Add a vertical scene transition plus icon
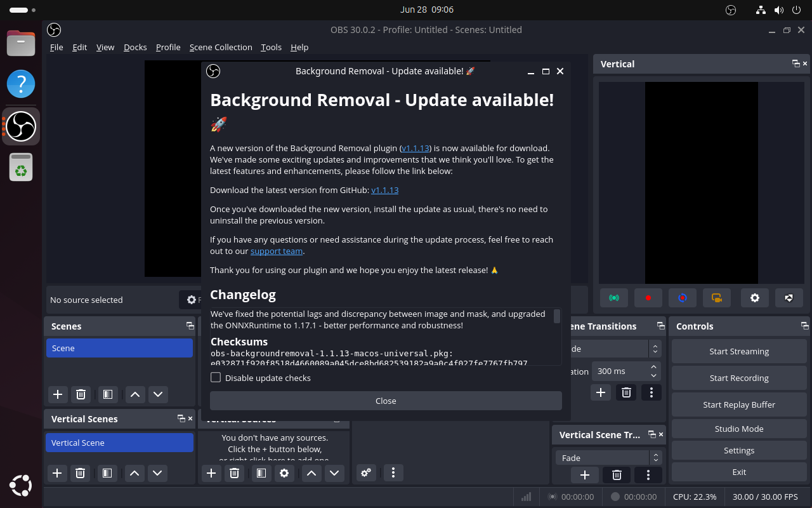This screenshot has width=812, height=508. [x=585, y=475]
